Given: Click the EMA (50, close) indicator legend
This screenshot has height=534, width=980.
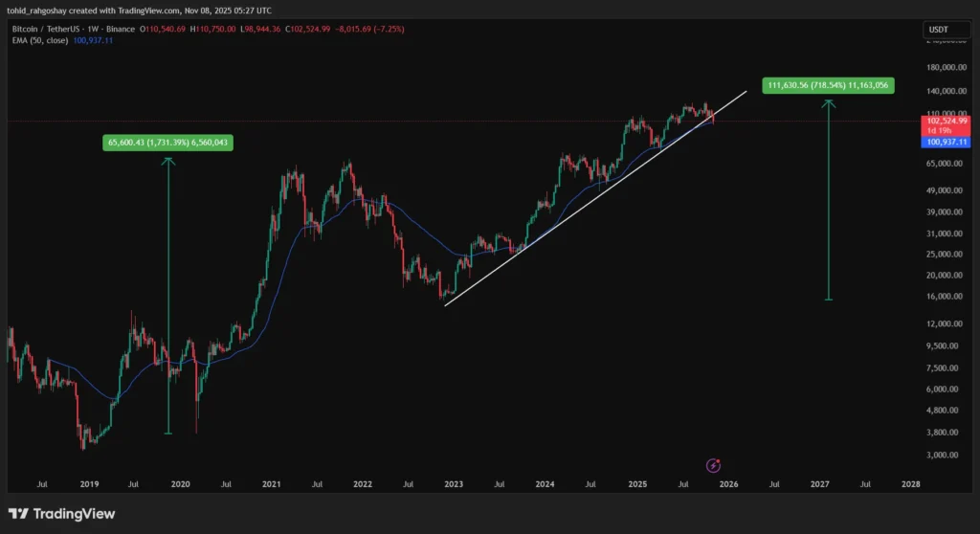Looking at the screenshot, I should (x=46, y=40).
